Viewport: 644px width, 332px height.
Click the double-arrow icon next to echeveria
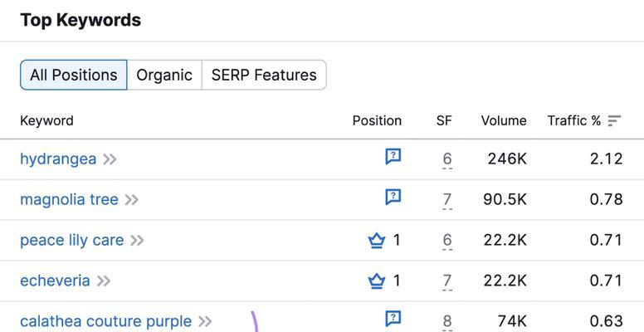click(x=104, y=281)
